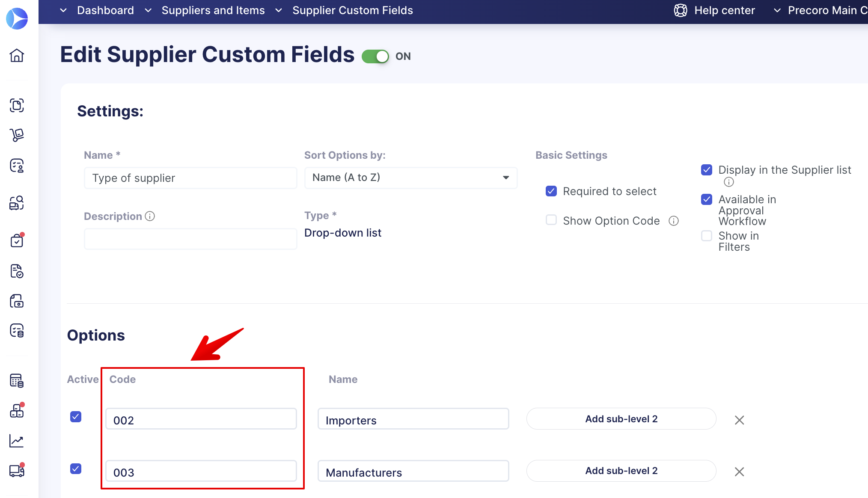
Task: Enable Show Option Code checkbox
Action: pyautogui.click(x=551, y=220)
